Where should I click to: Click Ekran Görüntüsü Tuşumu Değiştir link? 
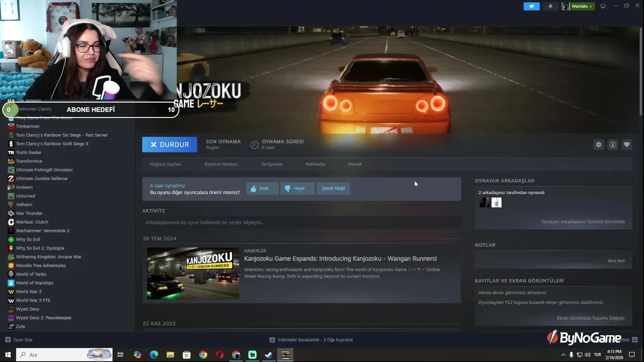pyautogui.click(x=591, y=318)
